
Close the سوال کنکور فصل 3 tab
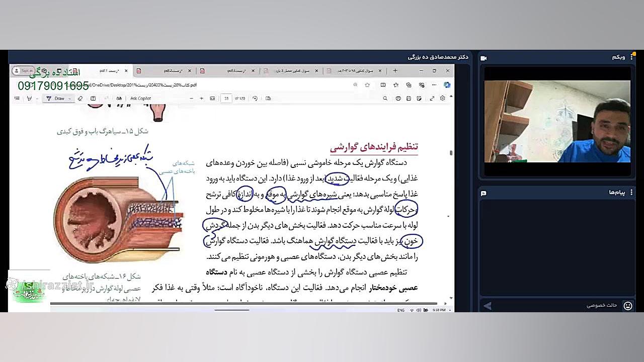(316, 71)
